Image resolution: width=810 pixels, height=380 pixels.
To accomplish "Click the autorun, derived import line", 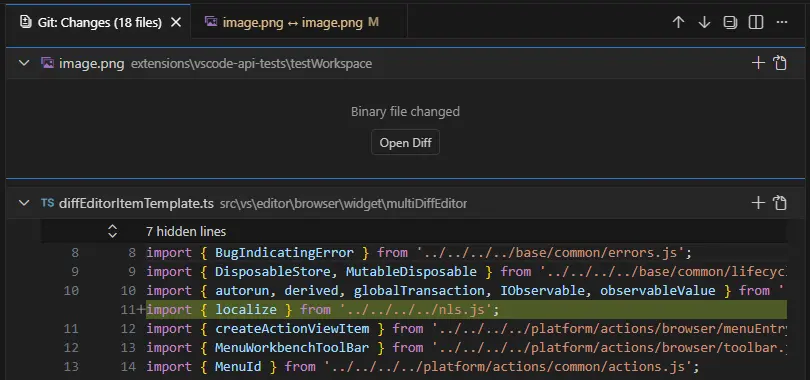I will [x=466, y=290].
